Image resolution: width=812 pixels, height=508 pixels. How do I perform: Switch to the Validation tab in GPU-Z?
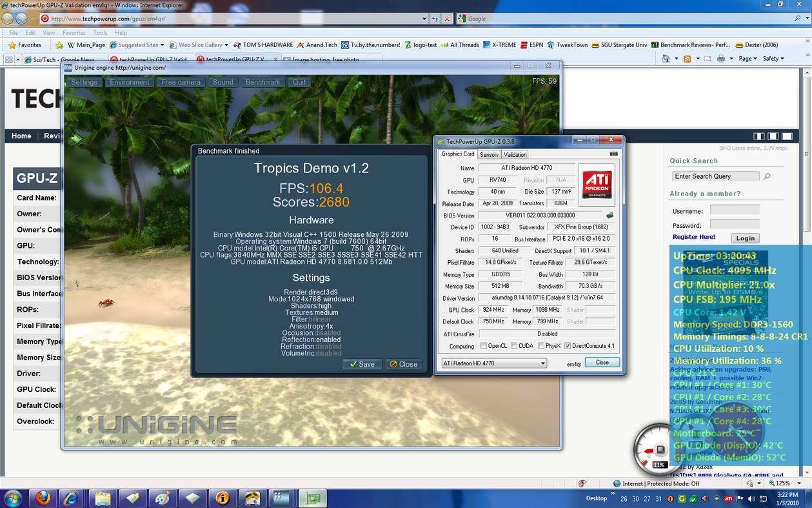pyautogui.click(x=515, y=155)
